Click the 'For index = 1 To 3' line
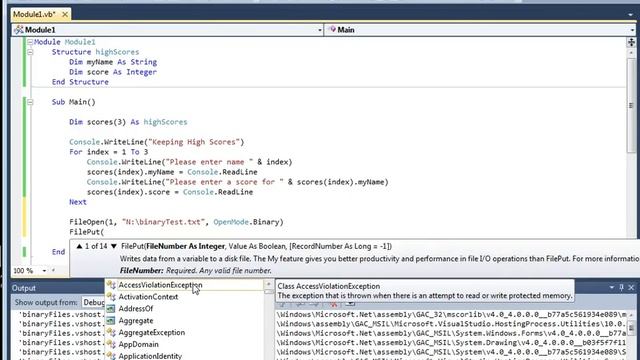This screenshot has width=640, height=360. coord(109,152)
